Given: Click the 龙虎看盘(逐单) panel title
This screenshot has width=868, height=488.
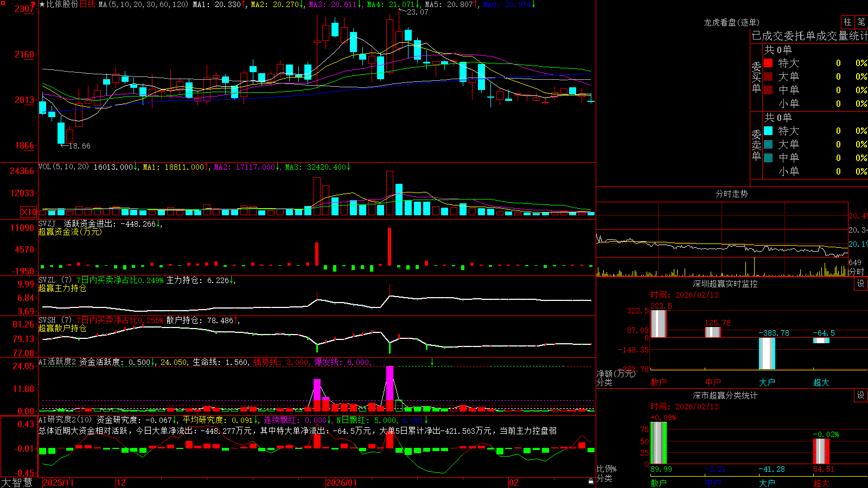Looking at the screenshot, I should click(732, 22).
